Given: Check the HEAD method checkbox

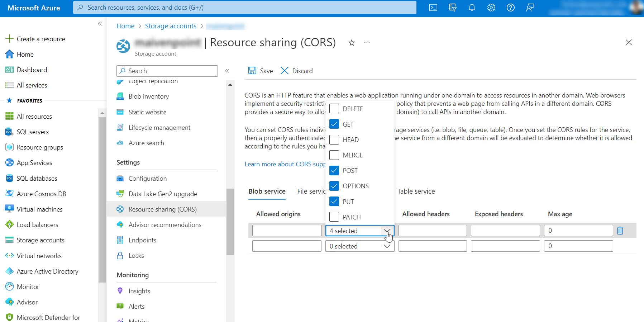Looking at the screenshot, I should (334, 139).
